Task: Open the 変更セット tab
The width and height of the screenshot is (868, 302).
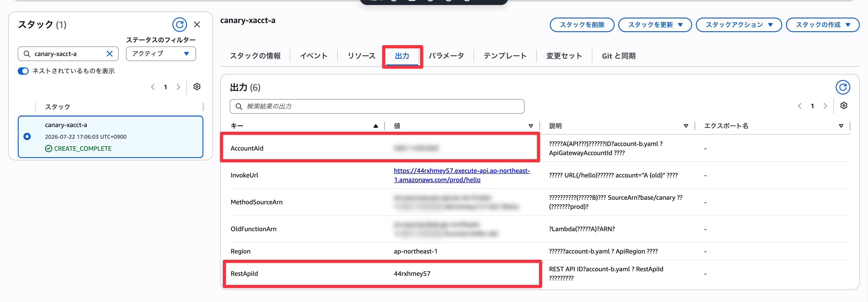Action: tap(564, 56)
